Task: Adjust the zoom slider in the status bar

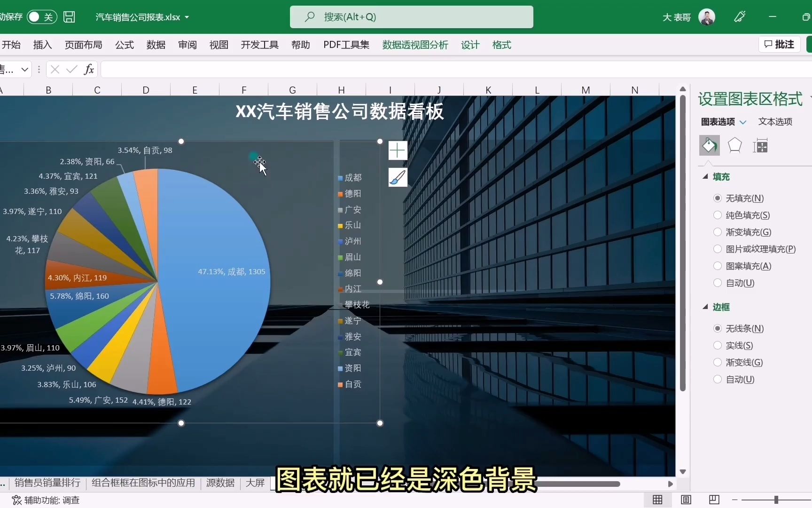Action: 775,500
